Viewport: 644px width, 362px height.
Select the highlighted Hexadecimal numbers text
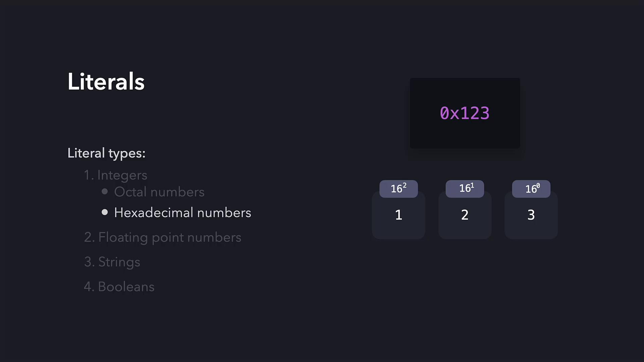coord(182,213)
